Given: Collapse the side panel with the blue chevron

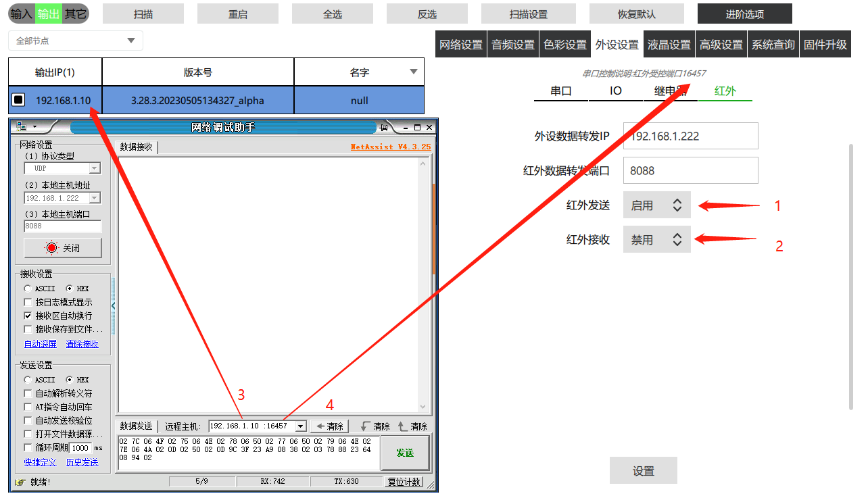Looking at the screenshot, I should (114, 306).
